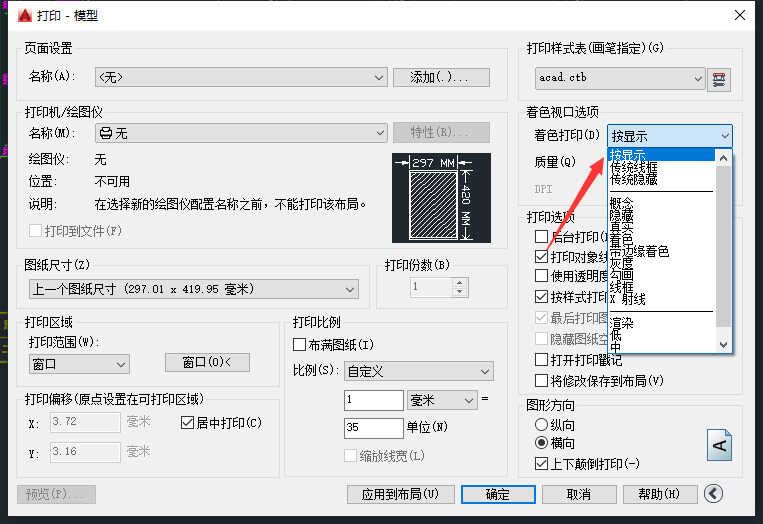Viewport: 763px width, 524px height.
Task: Click the collapse dialog arrow icon
Action: 713,493
